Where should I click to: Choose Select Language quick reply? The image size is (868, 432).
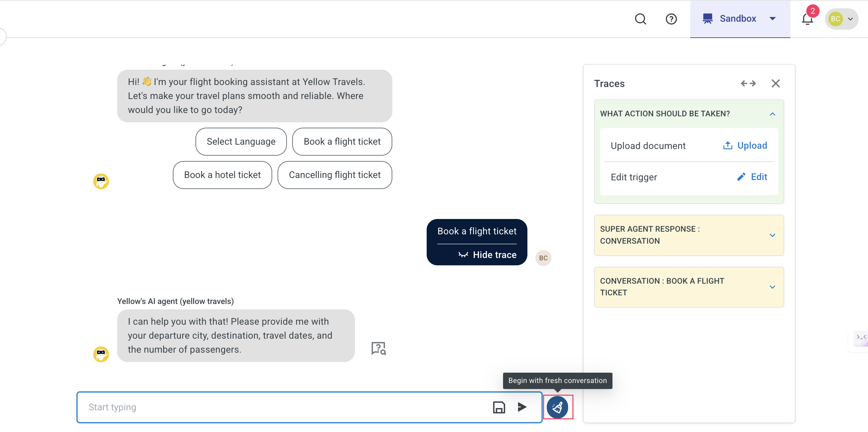pos(241,141)
